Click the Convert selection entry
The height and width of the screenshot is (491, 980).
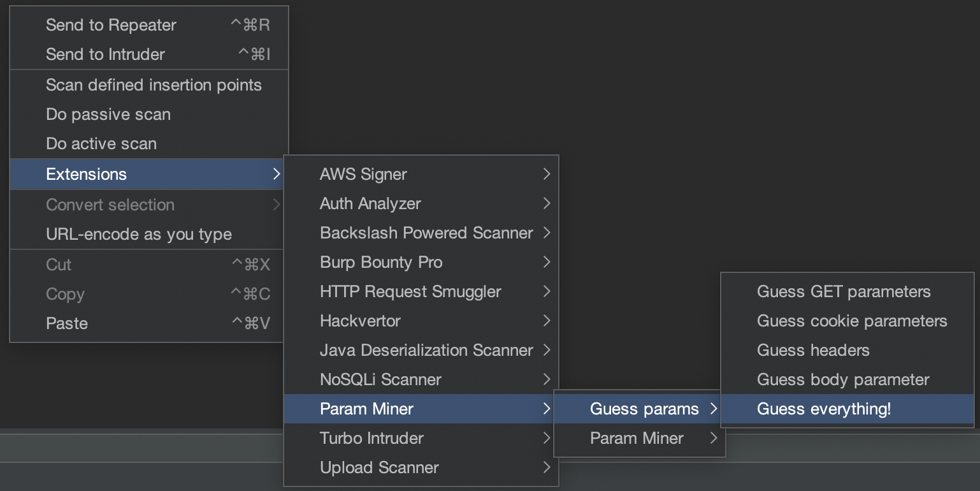147,205
